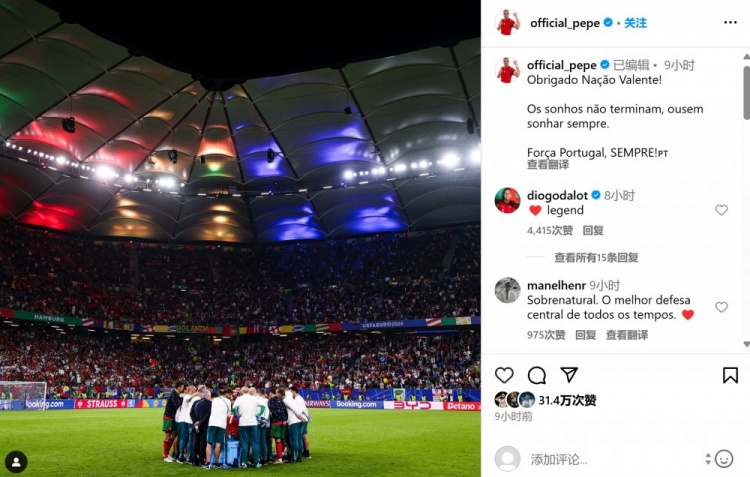
Task: Show translation of the post caption
Action: (x=548, y=165)
